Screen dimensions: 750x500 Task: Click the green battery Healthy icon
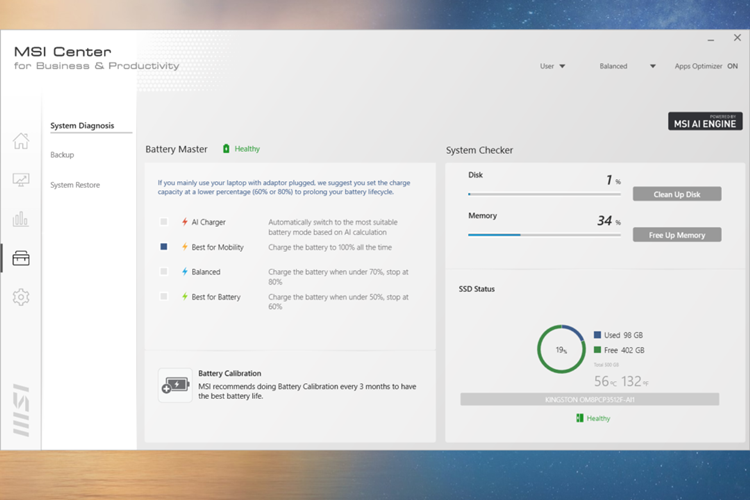(x=226, y=149)
